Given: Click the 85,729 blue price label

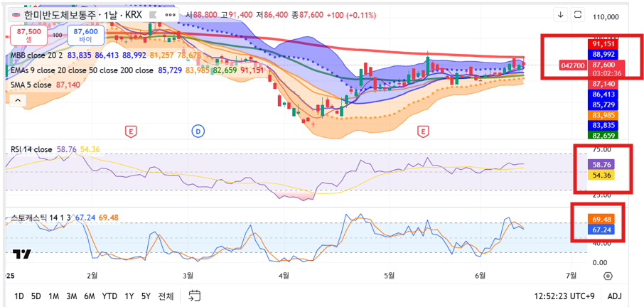Looking at the screenshot, I should 603,105.
